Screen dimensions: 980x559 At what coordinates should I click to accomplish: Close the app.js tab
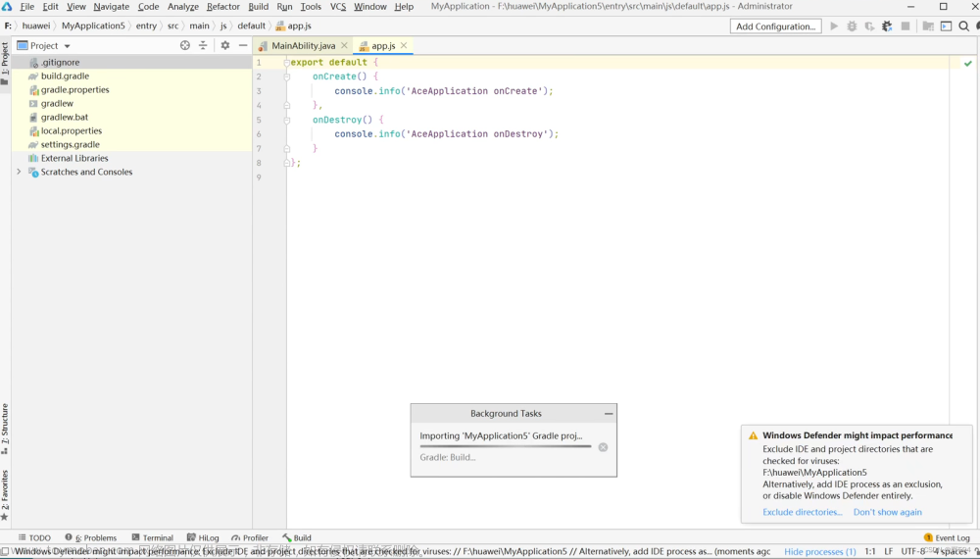coord(404,46)
